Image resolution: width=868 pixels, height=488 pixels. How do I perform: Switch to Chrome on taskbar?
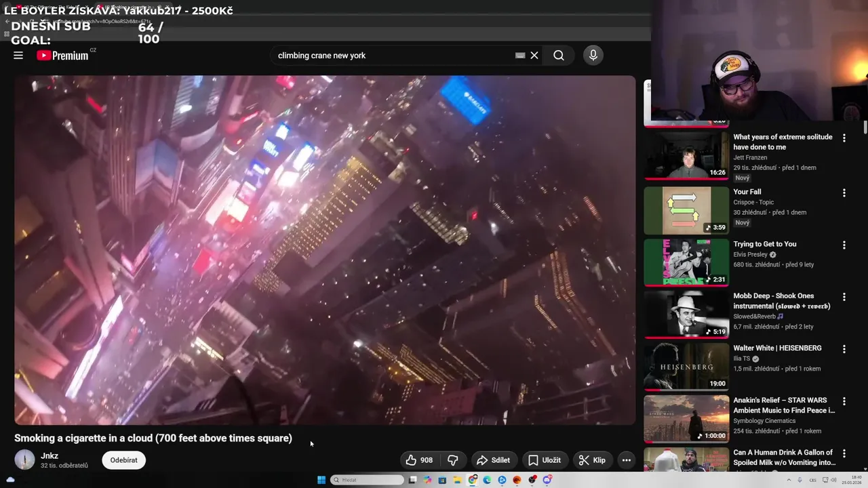point(472,480)
